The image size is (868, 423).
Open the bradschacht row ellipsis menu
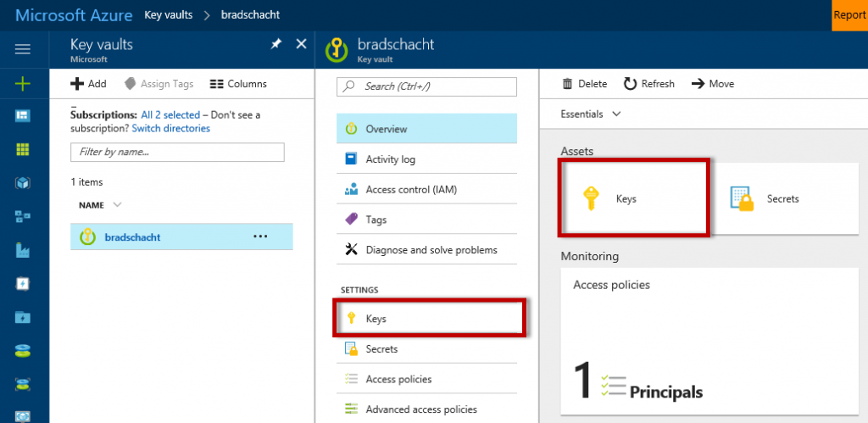[x=260, y=237]
